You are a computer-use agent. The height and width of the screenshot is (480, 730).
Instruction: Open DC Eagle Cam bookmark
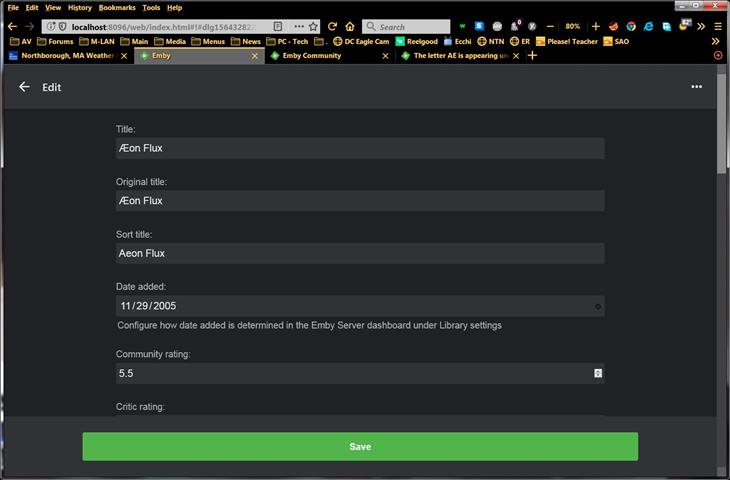(x=361, y=41)
